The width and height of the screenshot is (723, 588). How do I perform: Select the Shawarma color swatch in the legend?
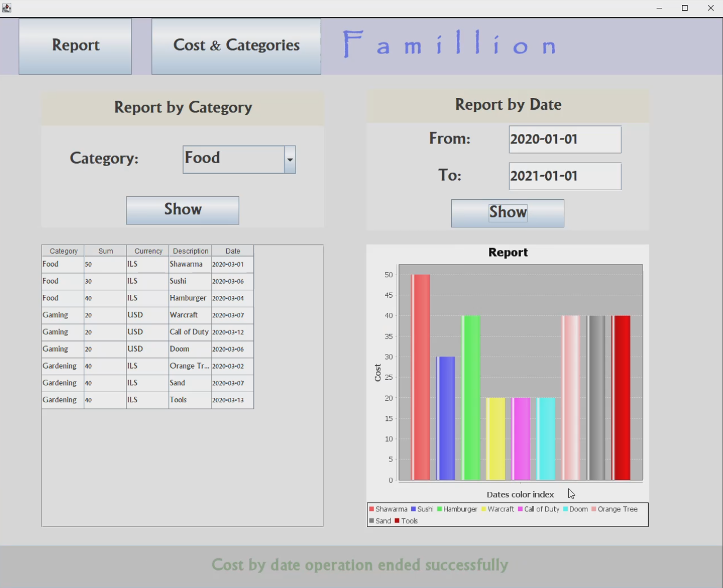point(370,509)
